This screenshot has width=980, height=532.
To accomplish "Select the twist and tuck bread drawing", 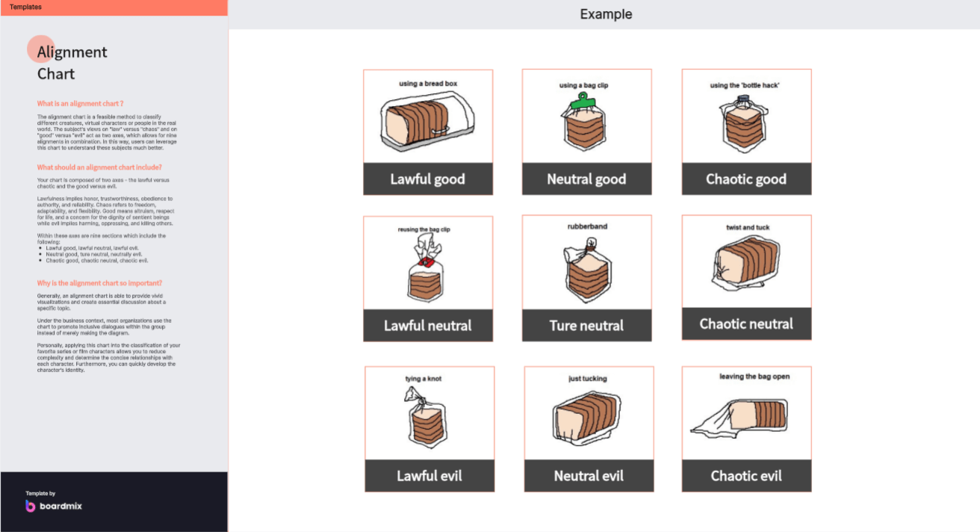I will (x=746, y=263).
